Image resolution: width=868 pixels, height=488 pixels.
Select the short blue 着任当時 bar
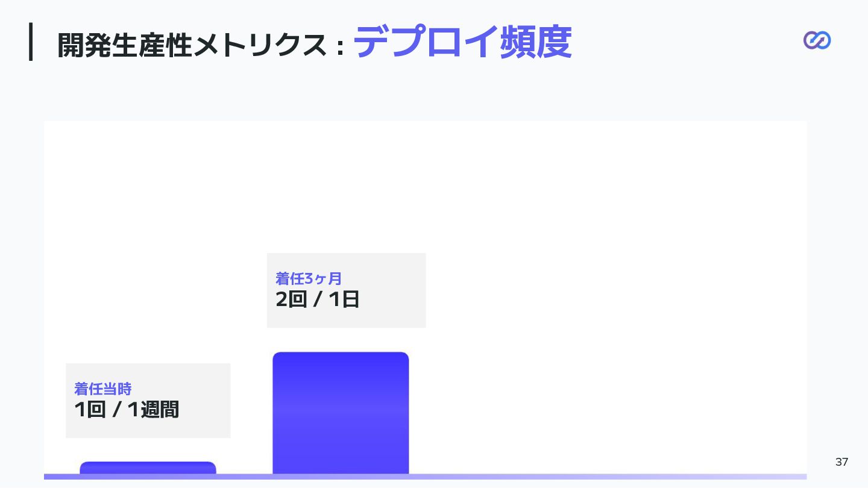(148, 468)
